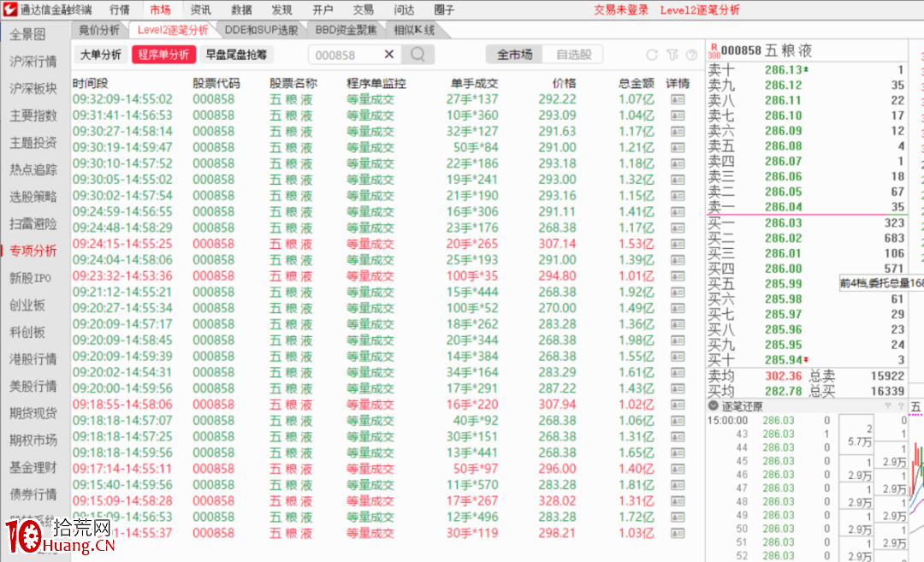
Task: Click the 买一 286.03 order book row
Action: (806, 222)
